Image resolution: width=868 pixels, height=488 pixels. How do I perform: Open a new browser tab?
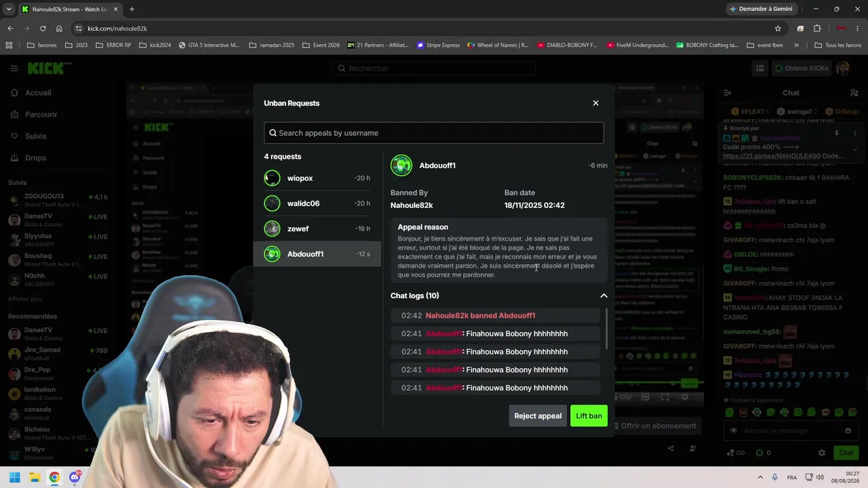click(x=132, y=9)
